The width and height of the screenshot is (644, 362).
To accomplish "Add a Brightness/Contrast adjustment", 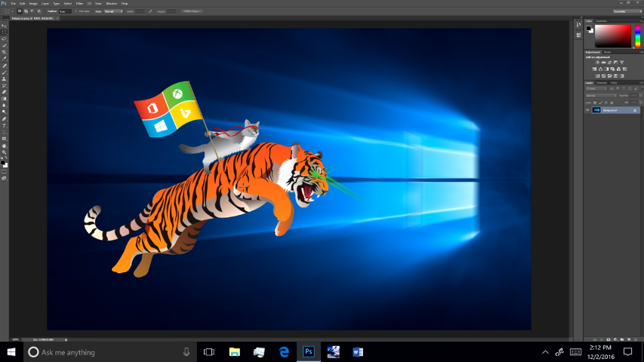I will [x=597, y=63].
